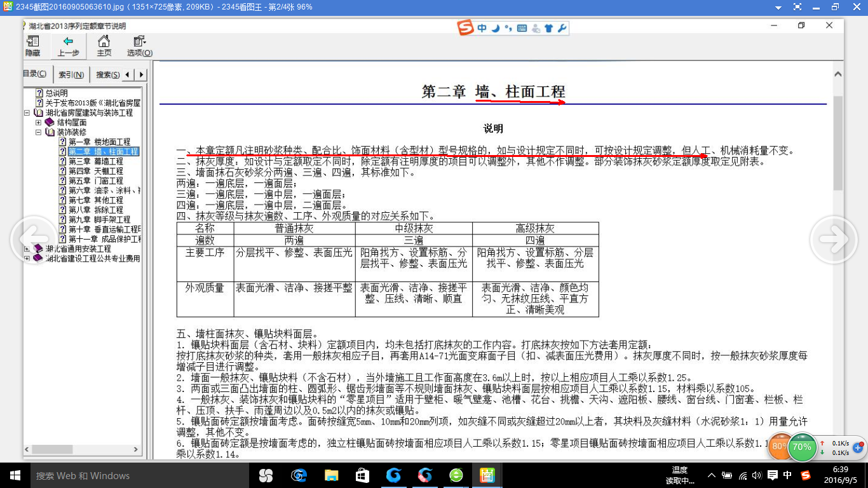Switch to the 搜索(S) search tab
Viewport: 868px width, 488px height.
107,74
